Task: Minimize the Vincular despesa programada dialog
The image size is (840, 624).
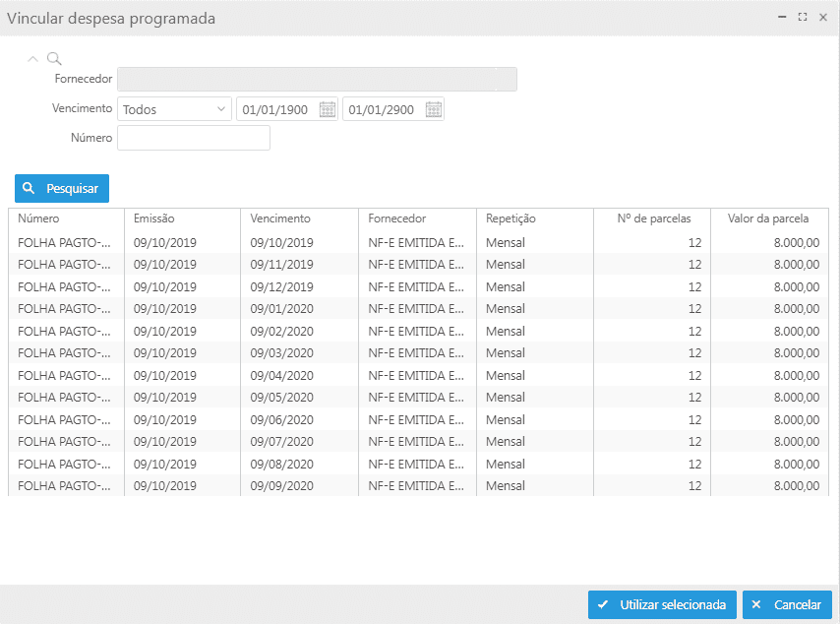Action: click(x=782, y=18)
